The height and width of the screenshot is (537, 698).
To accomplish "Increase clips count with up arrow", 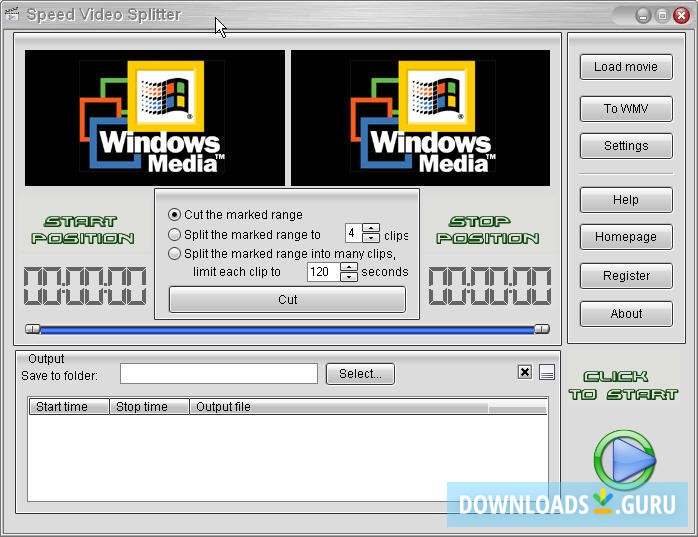I will tap(371, 228).
